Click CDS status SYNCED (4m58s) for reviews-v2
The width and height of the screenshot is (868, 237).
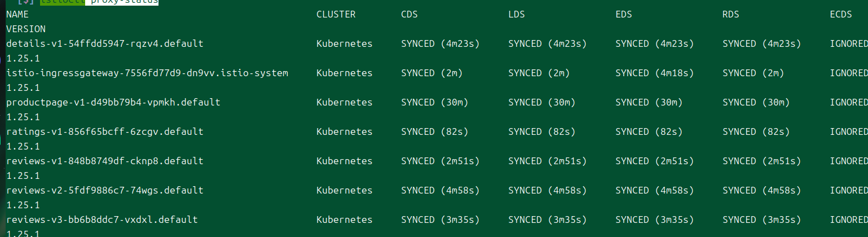[440, 190]
